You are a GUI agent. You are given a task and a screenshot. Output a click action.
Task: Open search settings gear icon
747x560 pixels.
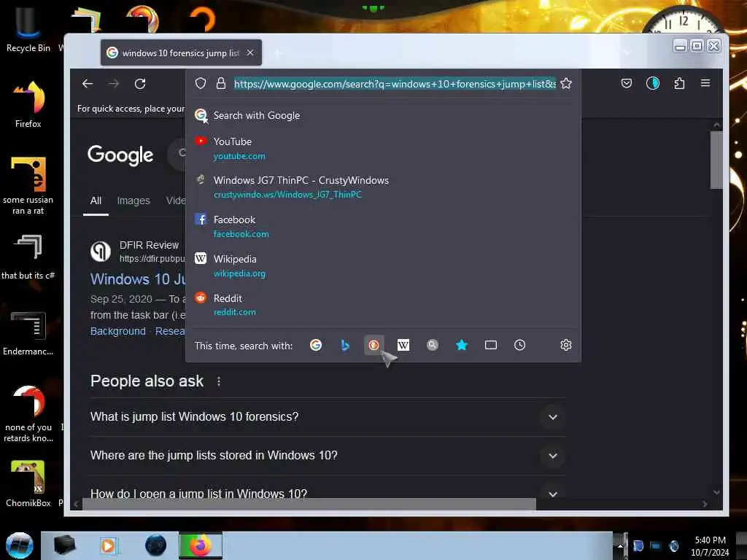566,345
